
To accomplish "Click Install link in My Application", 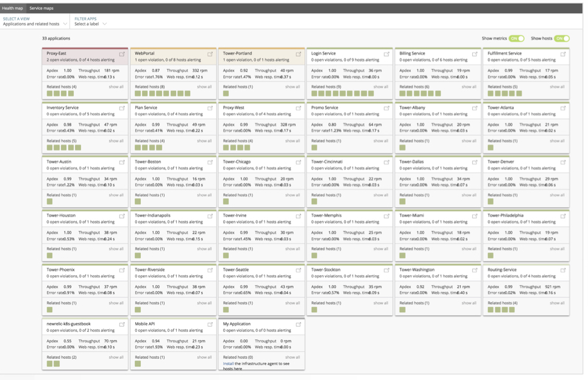I will coord(228,363).
